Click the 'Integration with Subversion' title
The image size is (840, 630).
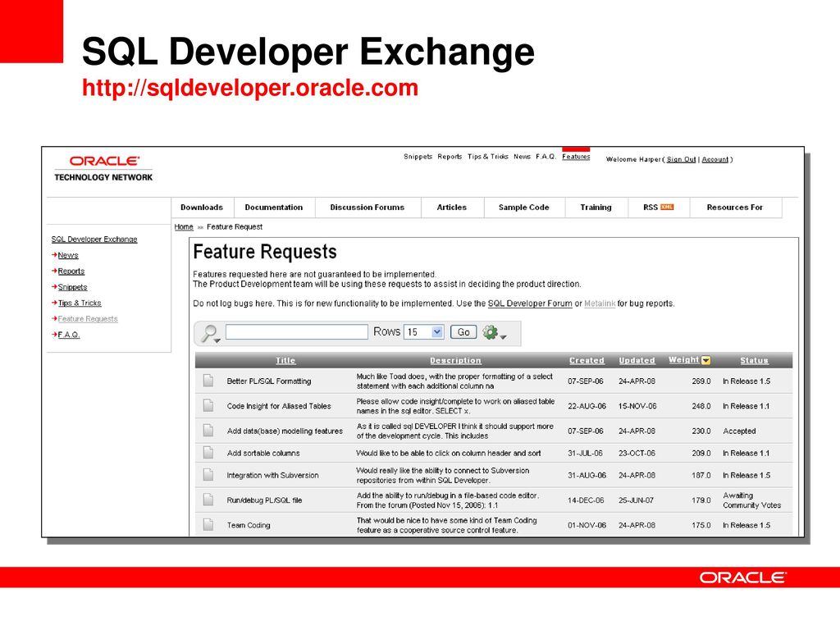point(272,475)
